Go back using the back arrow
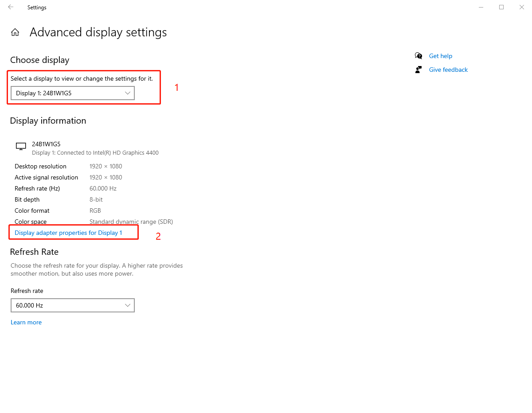Image resolution: width=532 pixels, height=413 pixels. (x=11, y=7)
